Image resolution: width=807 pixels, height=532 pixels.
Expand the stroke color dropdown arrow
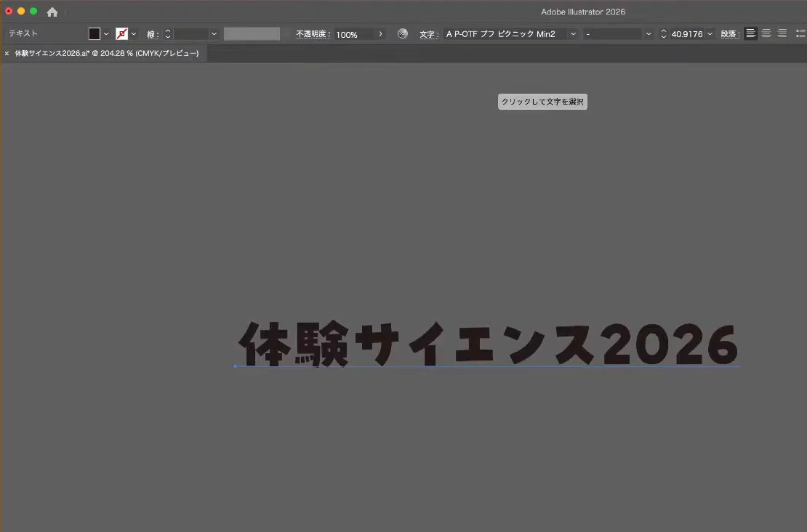click(134, 34)
